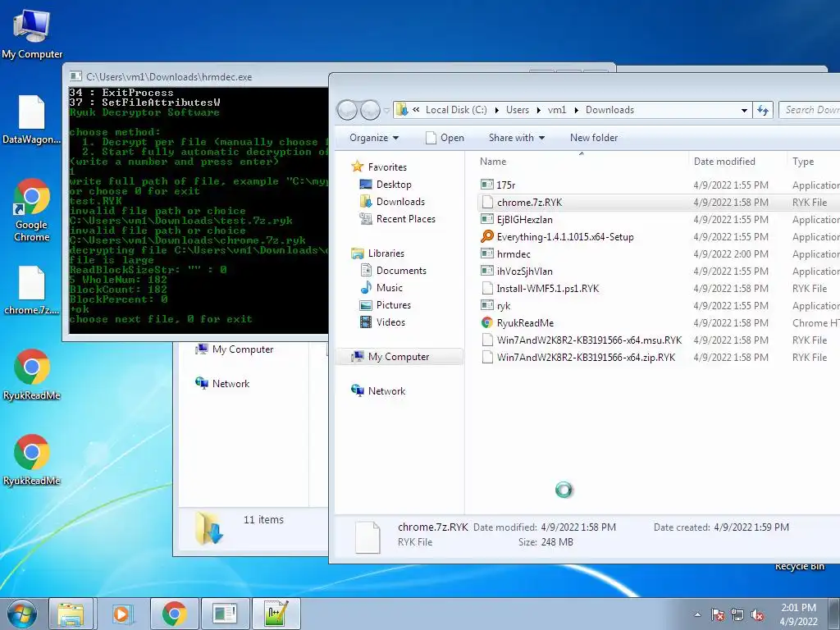The height and width of the screenshot is (630, 840).
Task: Open Notepad++ from the taskbar
Action: [x=276, y=614]
